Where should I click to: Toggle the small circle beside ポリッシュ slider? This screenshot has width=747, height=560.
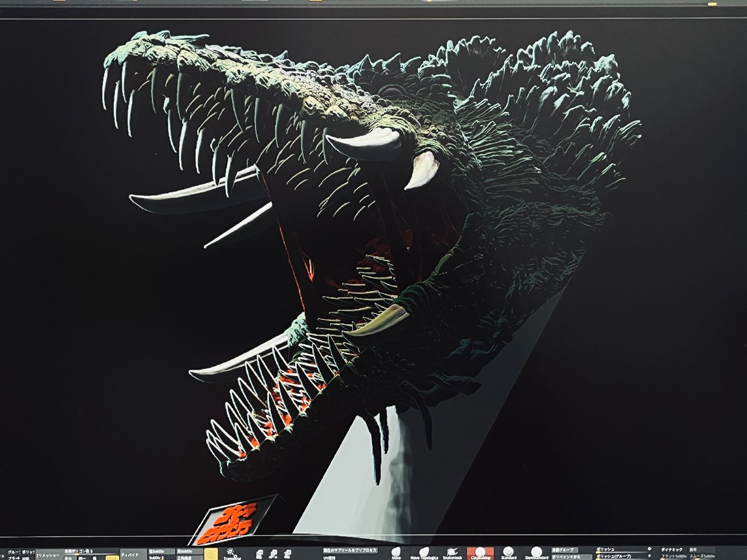[x=649, y=549]
